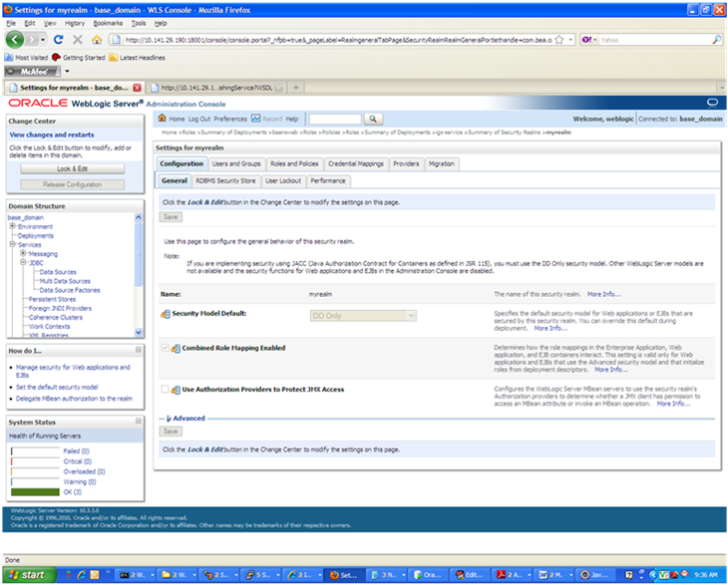The height and width of the screenshot is (585, 728).
Task: Click the Yahoo search input box
Action: tap(654, 40)
